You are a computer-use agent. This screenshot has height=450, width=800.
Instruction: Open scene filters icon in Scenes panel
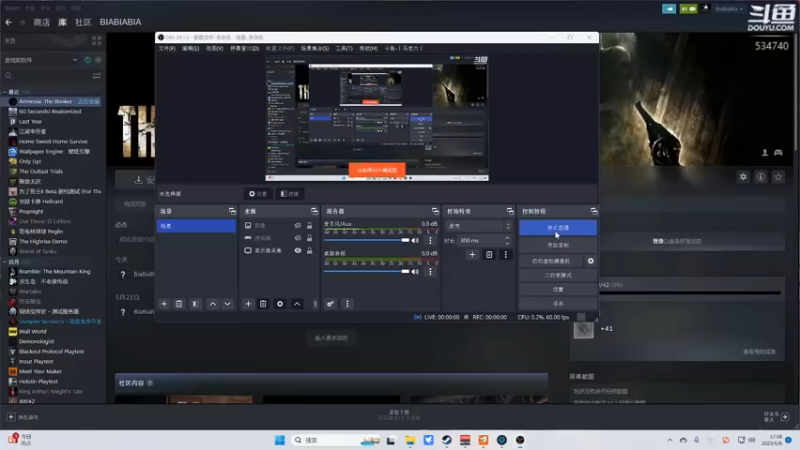(195, 304)
